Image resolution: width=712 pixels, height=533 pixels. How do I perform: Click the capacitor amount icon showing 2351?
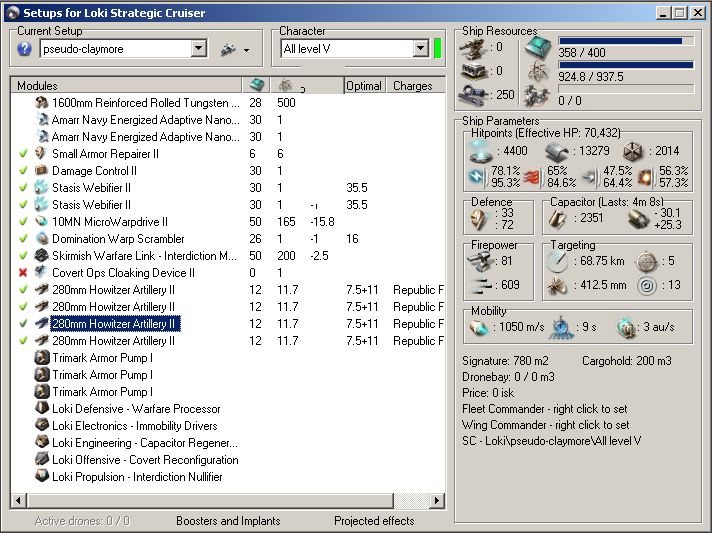[557, 219]
